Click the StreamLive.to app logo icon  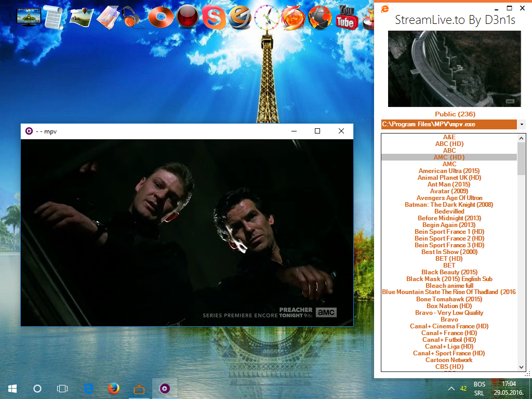point(385,9)
